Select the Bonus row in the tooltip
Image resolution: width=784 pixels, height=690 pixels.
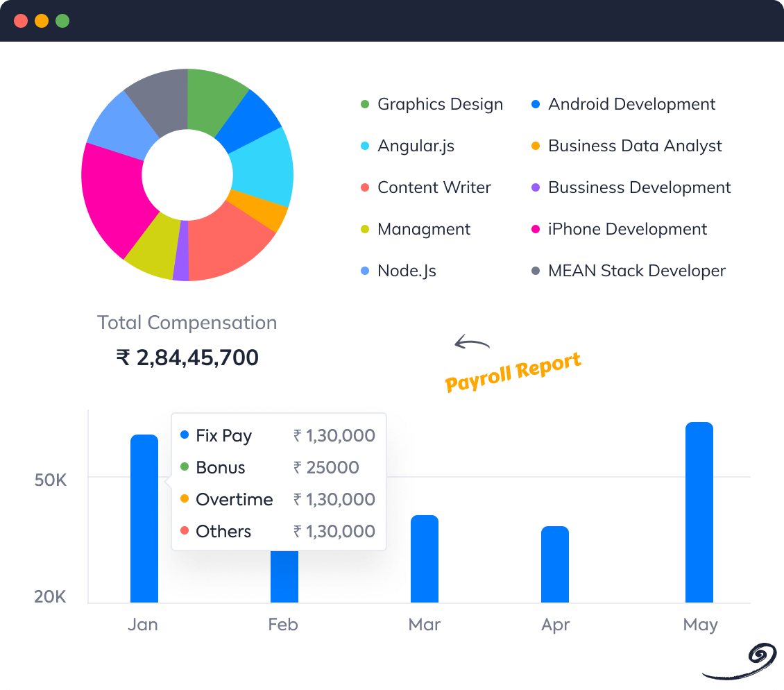(x=220, y=467)
